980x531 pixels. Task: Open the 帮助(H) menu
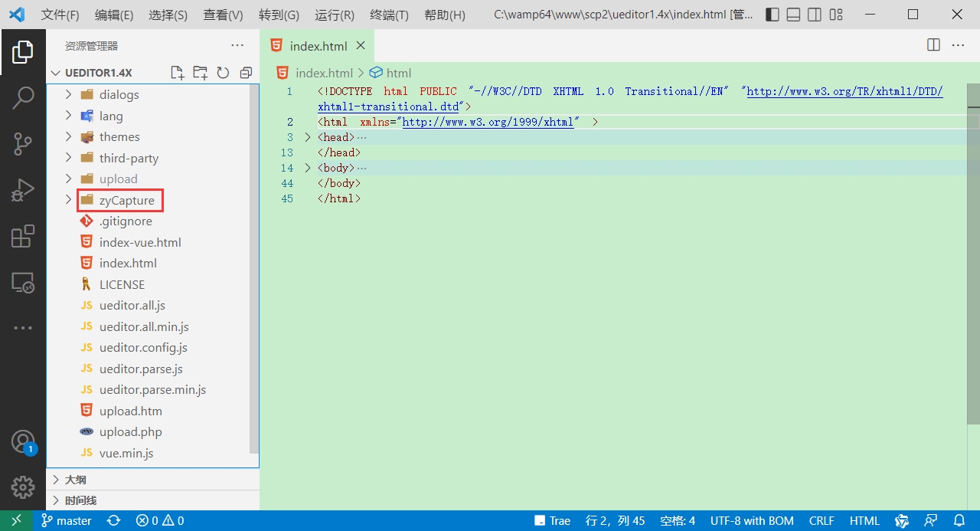[x=444, y=15]
